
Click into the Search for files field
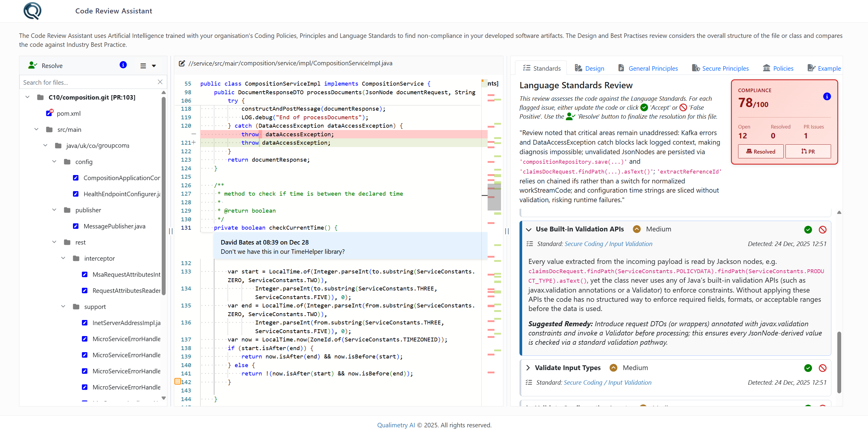[x=84, y=82]
